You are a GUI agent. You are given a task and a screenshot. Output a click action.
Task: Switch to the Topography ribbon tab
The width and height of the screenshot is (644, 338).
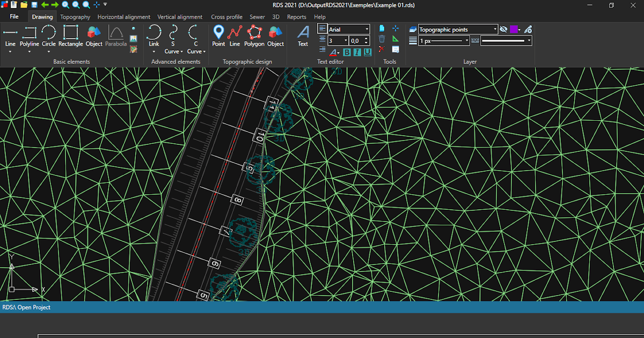click(75, 17)
